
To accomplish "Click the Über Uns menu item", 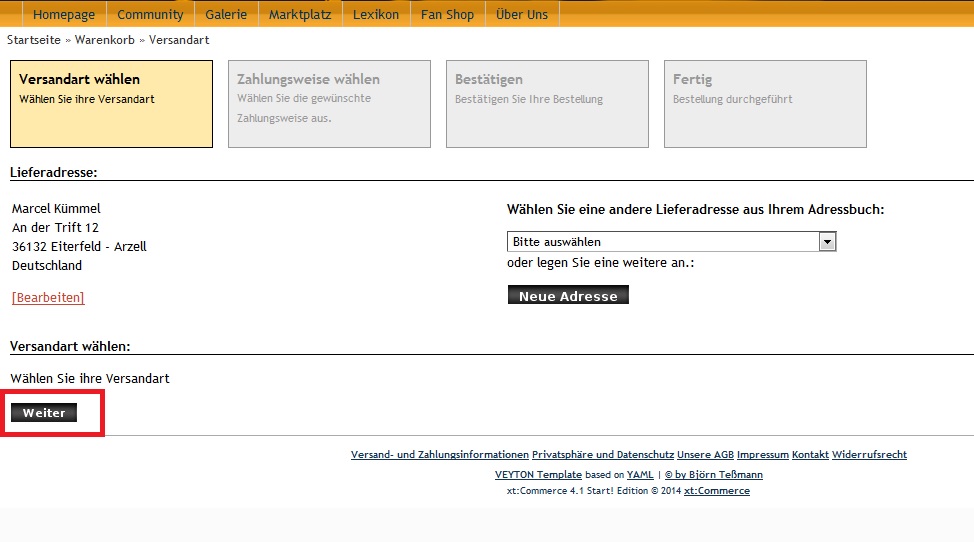I will 522,14.
